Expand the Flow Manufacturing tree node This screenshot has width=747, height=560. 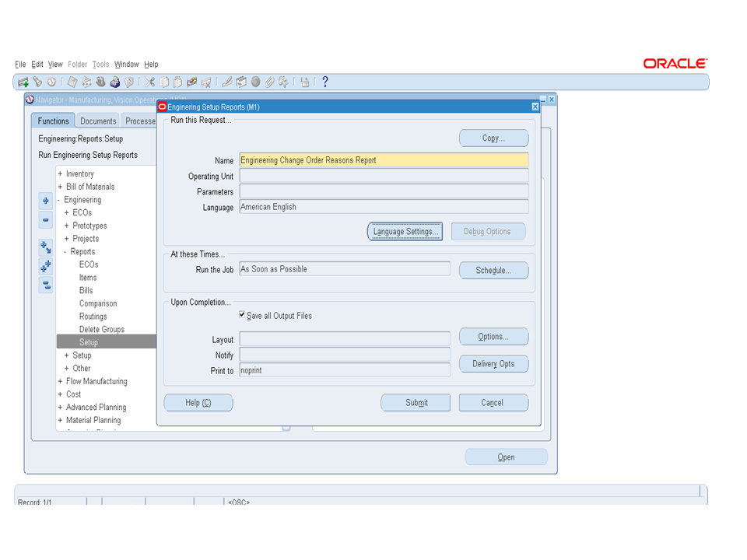60,382
